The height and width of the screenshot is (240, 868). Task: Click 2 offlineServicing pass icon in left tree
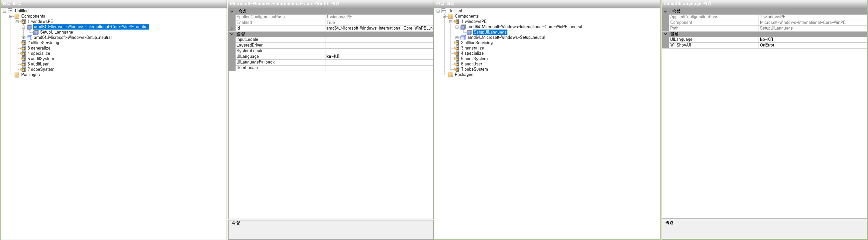[23, 43]
